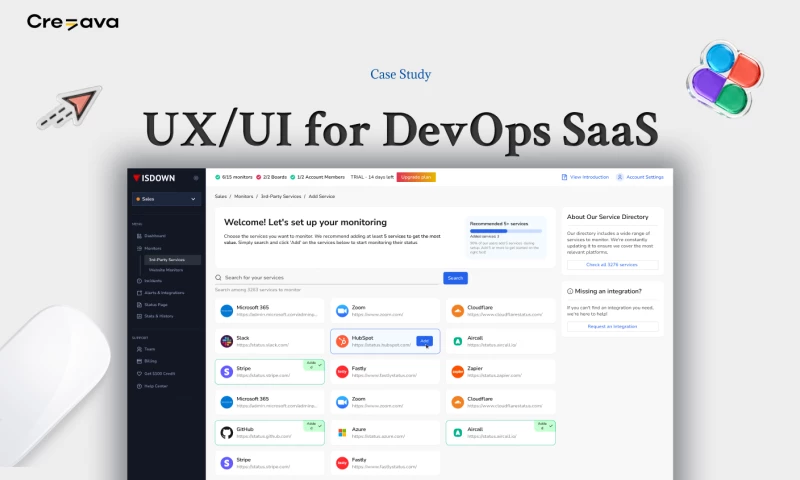Focus the Search for your services field
Screen dimensions: 800x480
pyautogui.click(x=327, y=277)
